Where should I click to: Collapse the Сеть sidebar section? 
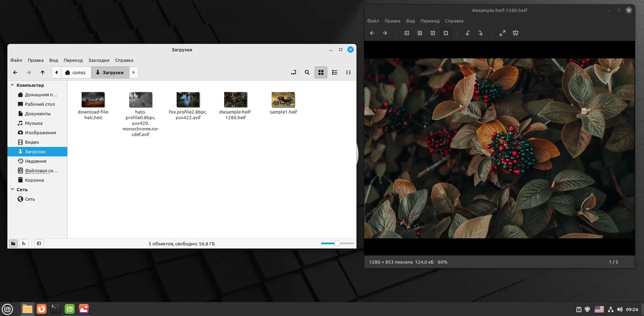tap(12, 190)
